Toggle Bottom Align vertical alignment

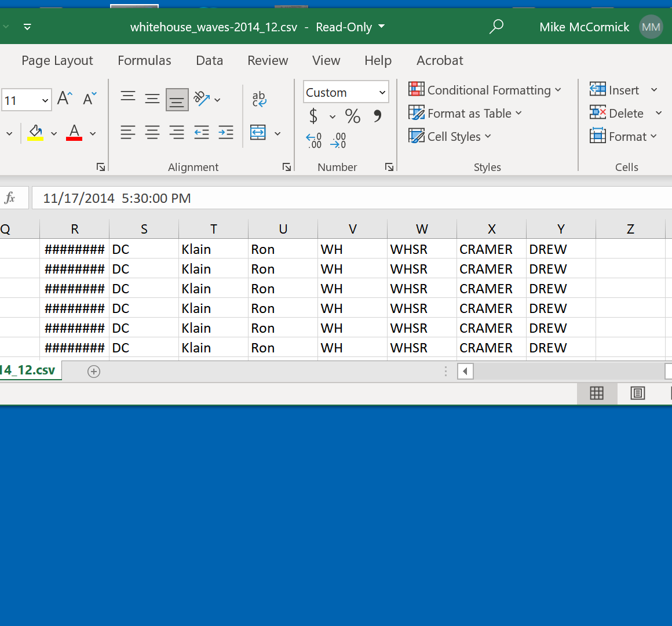pos(177,99)
